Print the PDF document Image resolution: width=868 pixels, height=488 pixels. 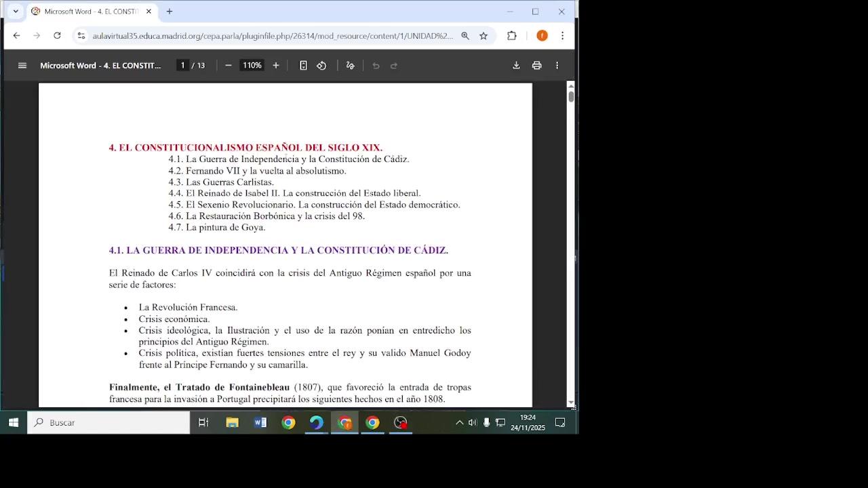(x=536, y=66)
